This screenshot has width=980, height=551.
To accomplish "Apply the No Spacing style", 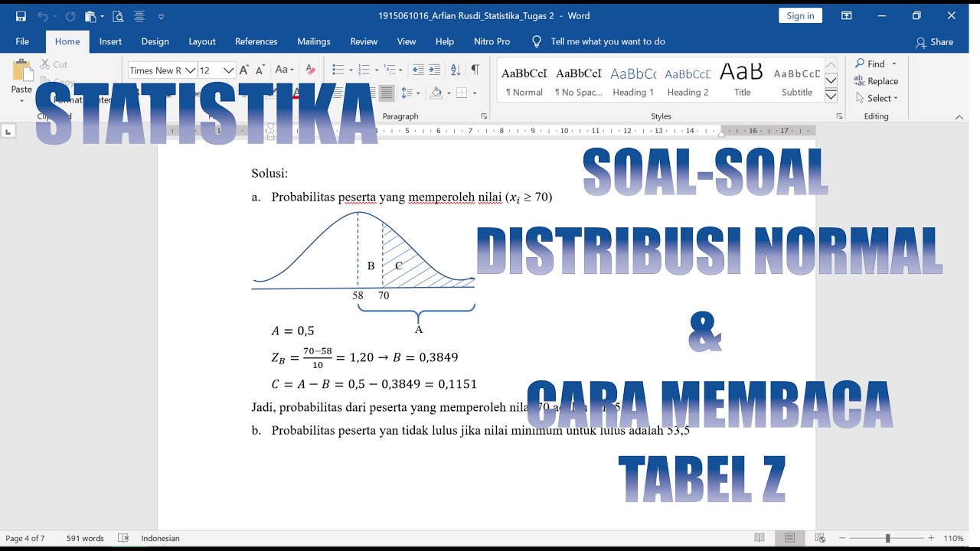I will (579, 80).
